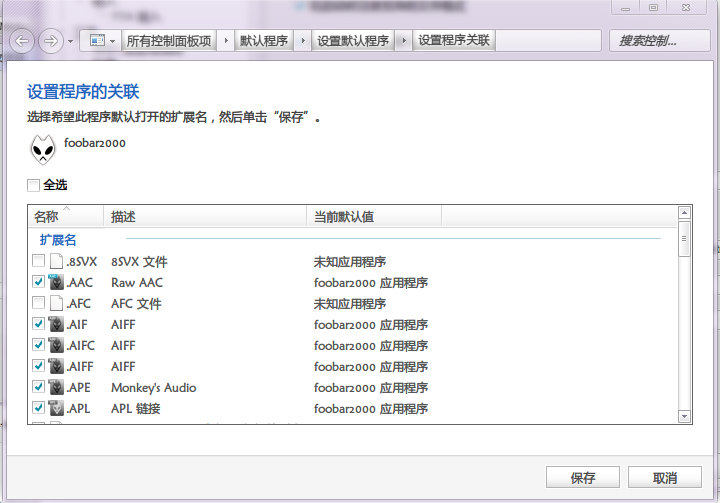The height and width of the screenshot is (503, 720).
Task: Click the .AIFF foobar2000 file icon
Action: [56, 366]
